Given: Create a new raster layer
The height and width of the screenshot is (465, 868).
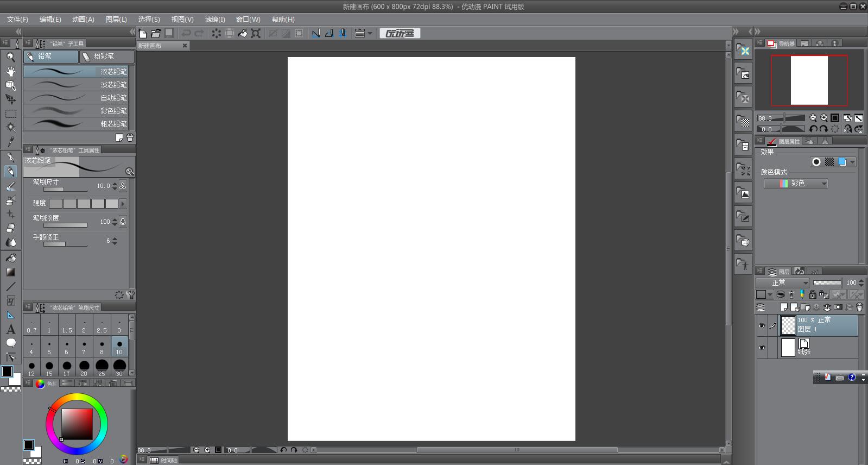Looking at the screenshot, I should tap(783, 307).
